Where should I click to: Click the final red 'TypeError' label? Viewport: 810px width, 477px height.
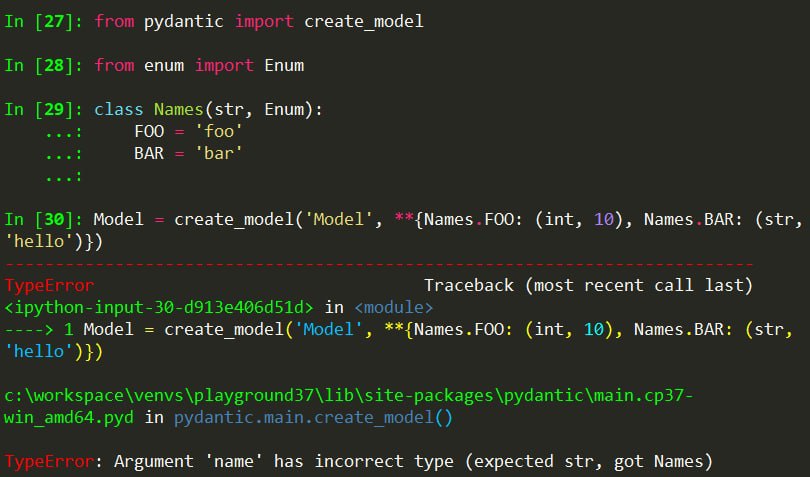click(x=49, y=461)
